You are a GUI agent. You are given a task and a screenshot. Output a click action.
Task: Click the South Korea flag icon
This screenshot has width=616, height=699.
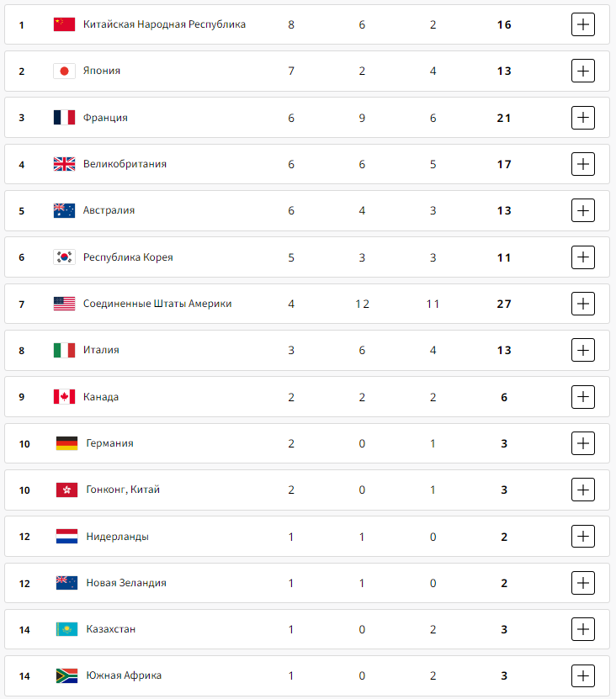(64, 257)
